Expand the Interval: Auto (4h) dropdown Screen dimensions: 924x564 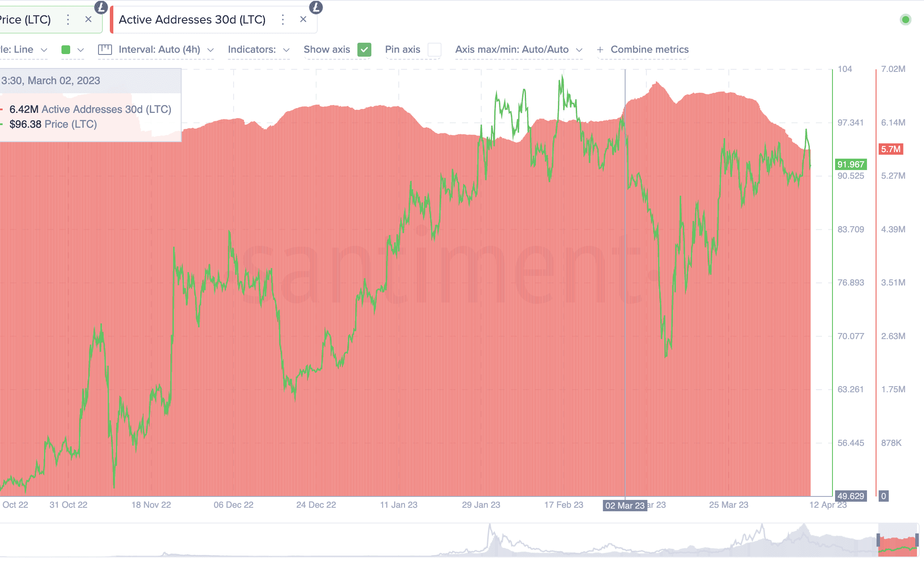click(x=166, y=50)
